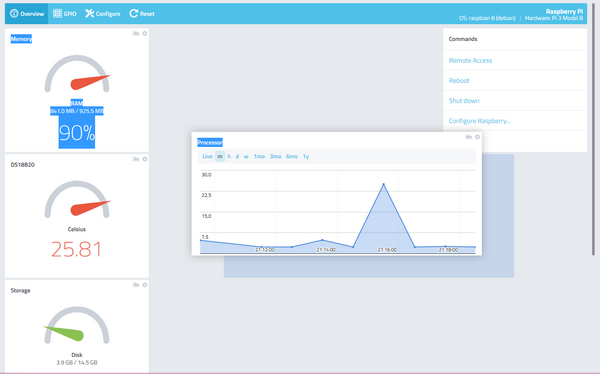Select the 3mo range

click(x=276, y=156)
